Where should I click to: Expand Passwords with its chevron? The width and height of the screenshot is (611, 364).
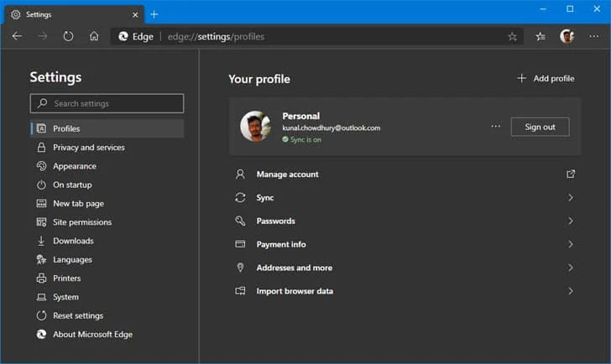[571, 221]
